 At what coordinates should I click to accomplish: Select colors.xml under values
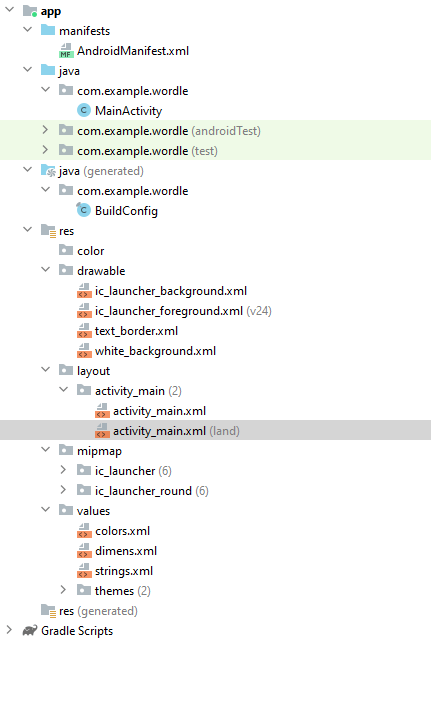122,531
